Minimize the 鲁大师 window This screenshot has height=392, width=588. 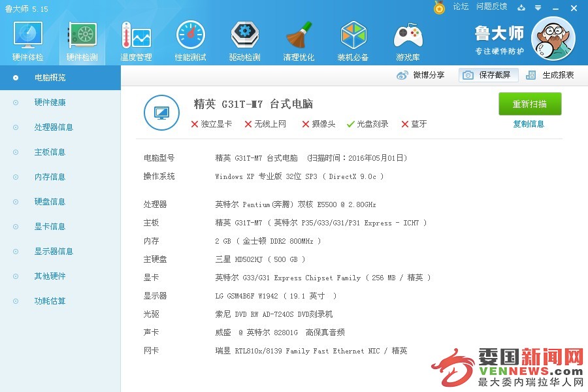pos(556,8)
